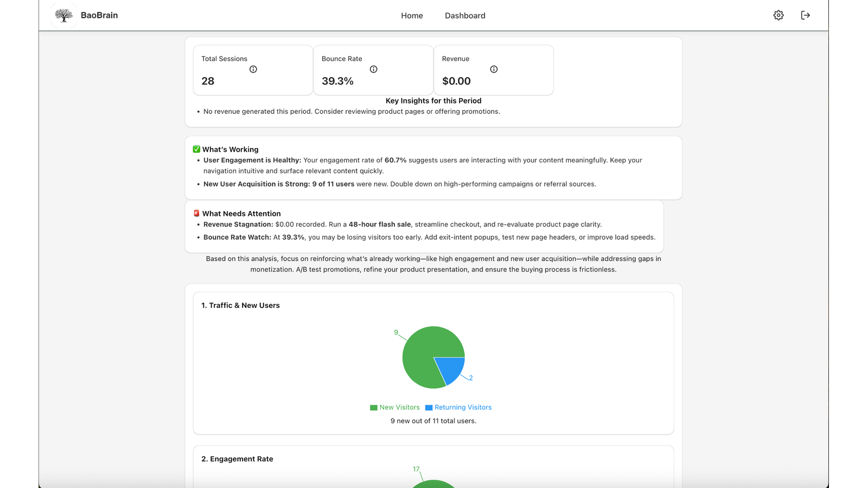Open the Home page
Screen dimensions: 868x488
pos(412,15)
